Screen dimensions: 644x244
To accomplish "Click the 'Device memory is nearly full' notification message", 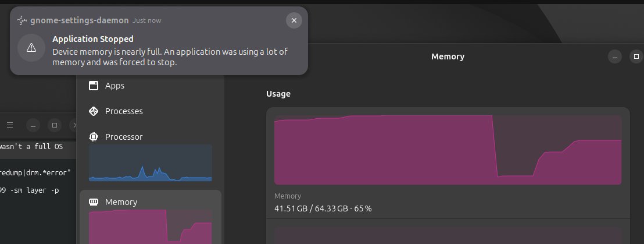I will point(170,57).
